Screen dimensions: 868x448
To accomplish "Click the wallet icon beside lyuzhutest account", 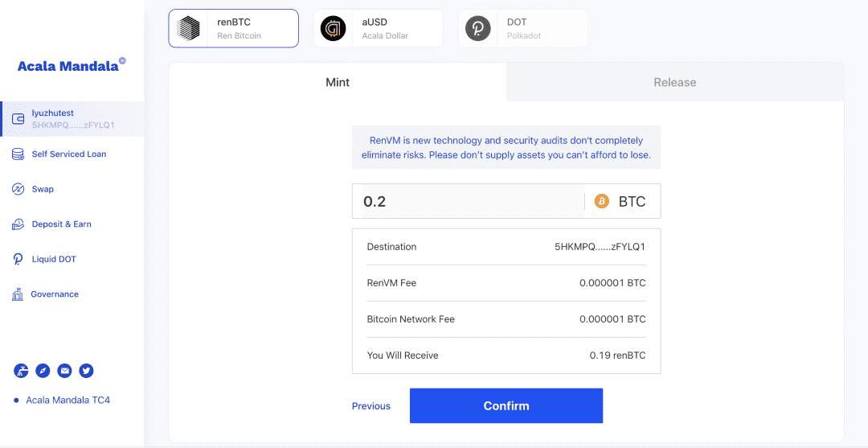I will point(18,119).
